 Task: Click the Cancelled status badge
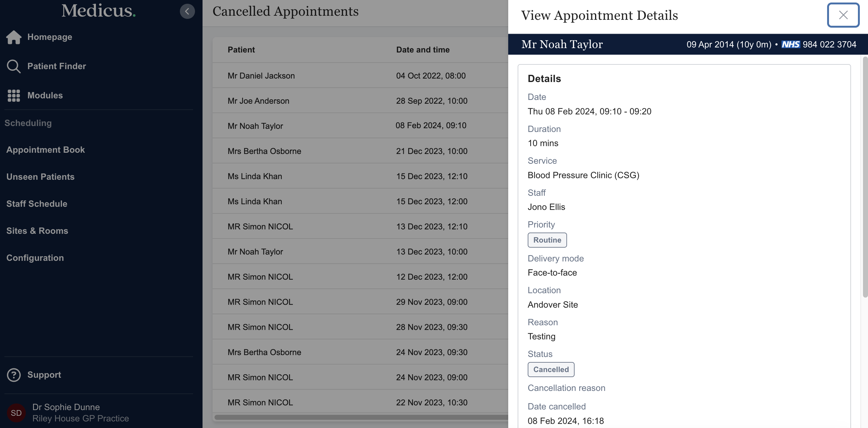(551, 370)
